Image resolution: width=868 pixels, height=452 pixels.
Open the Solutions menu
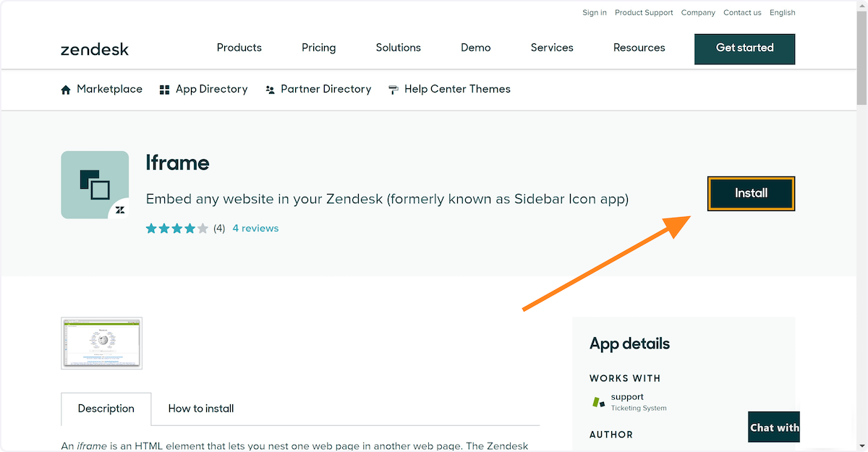tap(399, 48)
